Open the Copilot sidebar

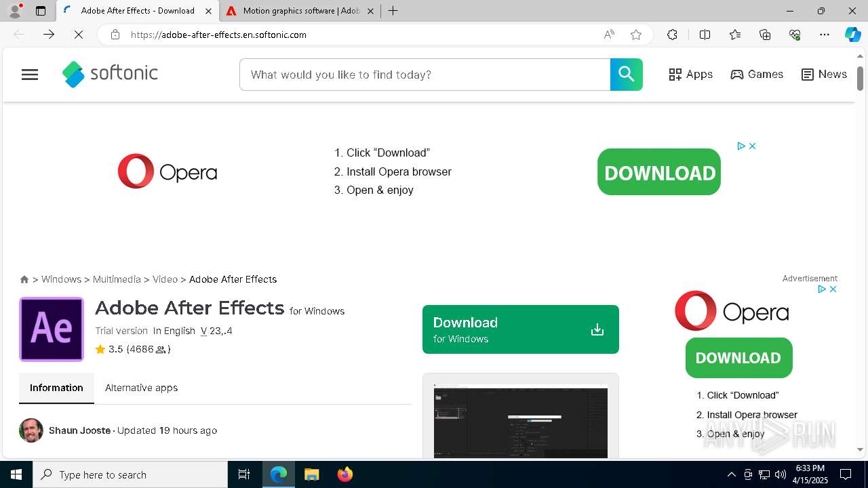click(x=852, y=35)
